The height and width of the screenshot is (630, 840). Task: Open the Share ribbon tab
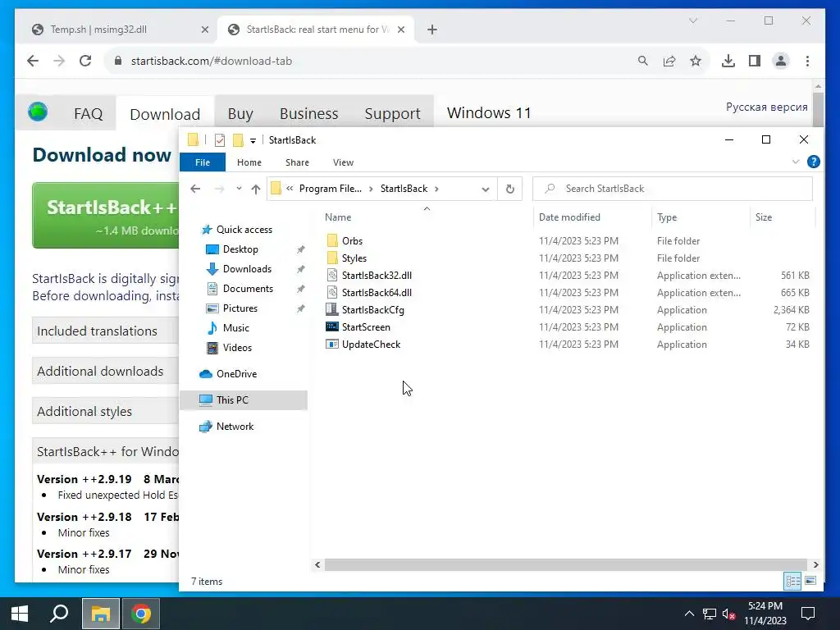pos(297,162)
